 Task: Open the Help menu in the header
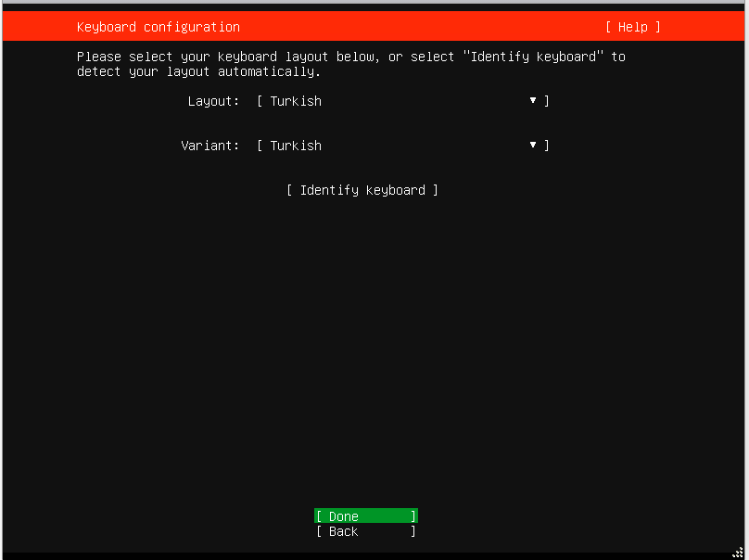[633, 27]
